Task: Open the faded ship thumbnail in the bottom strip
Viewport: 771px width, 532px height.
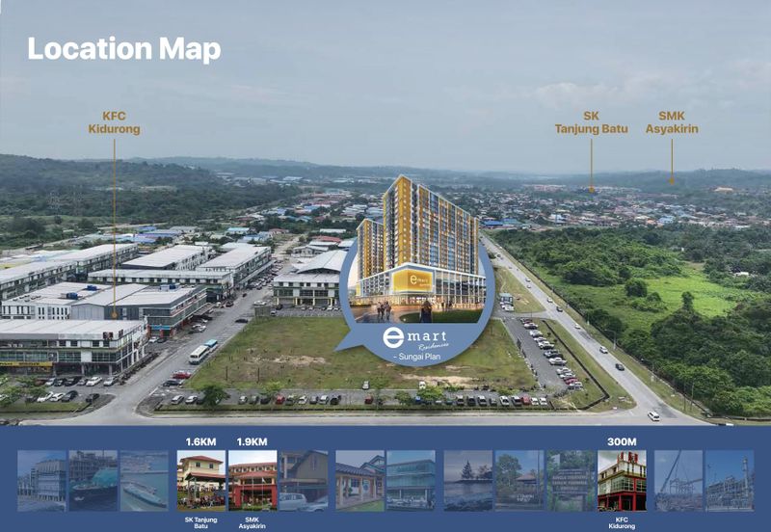Action: pyautogui.click(x=144, y=480)
